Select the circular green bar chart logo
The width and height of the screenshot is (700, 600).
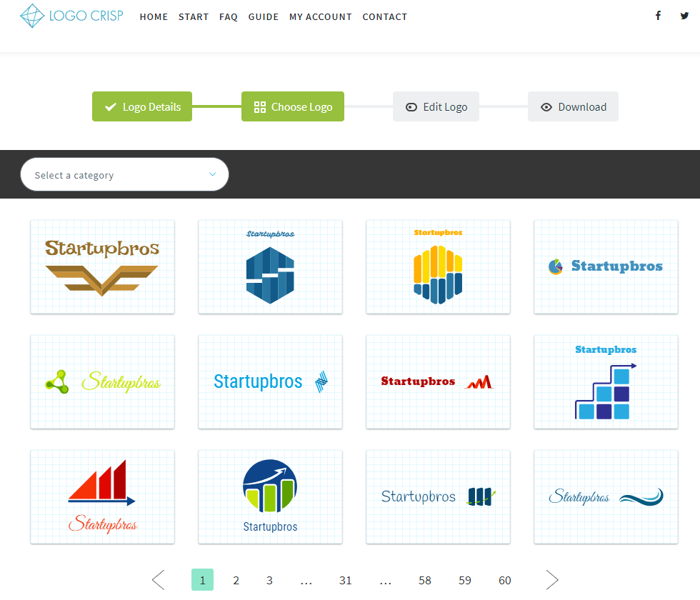[x=270, y=497]
